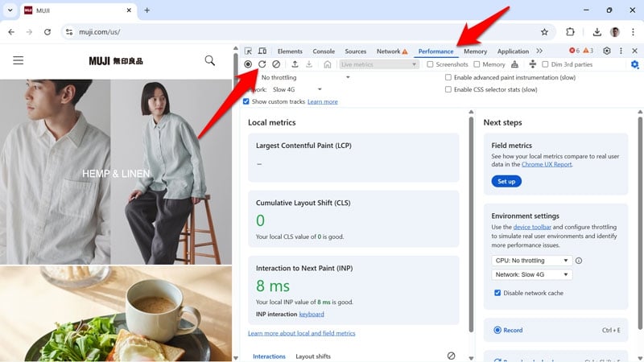Enable the Screenshots checkbox
The height and width of the screenshot is (362, 644).
pos(430,64)
